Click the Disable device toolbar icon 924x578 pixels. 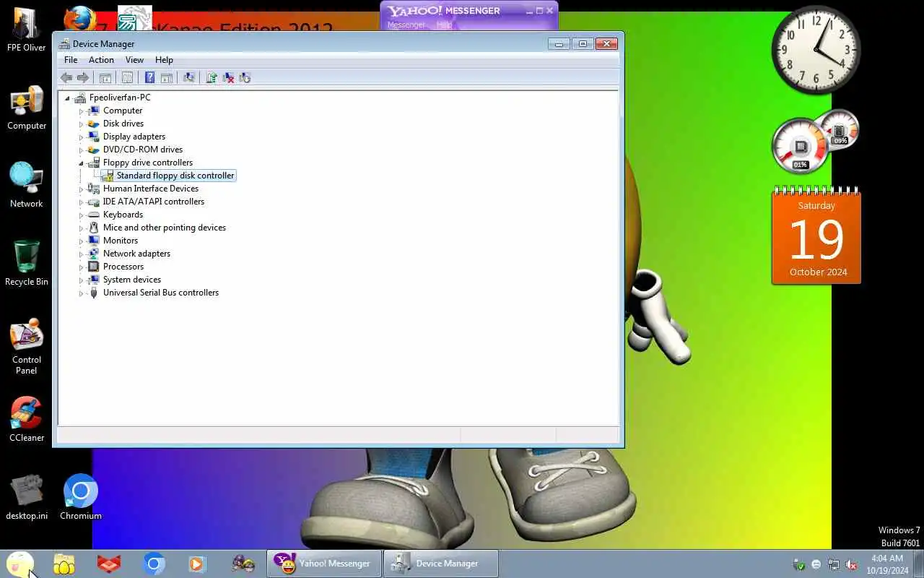tap(245, 78)
